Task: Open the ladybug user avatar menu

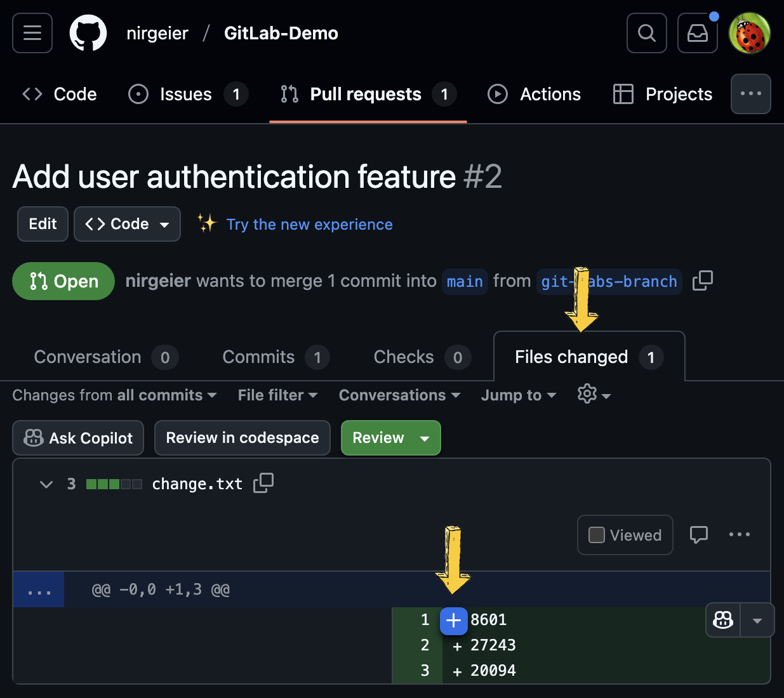Action: [750, 33]
